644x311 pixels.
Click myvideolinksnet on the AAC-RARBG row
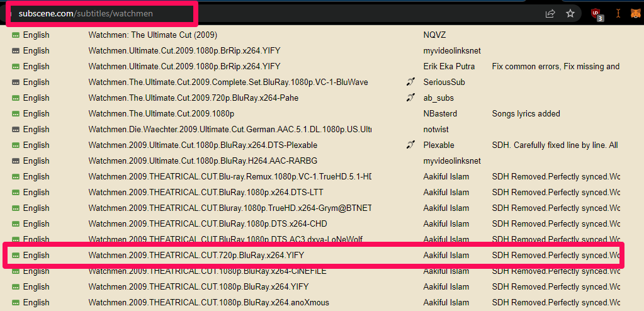click(x=452, y=161)
